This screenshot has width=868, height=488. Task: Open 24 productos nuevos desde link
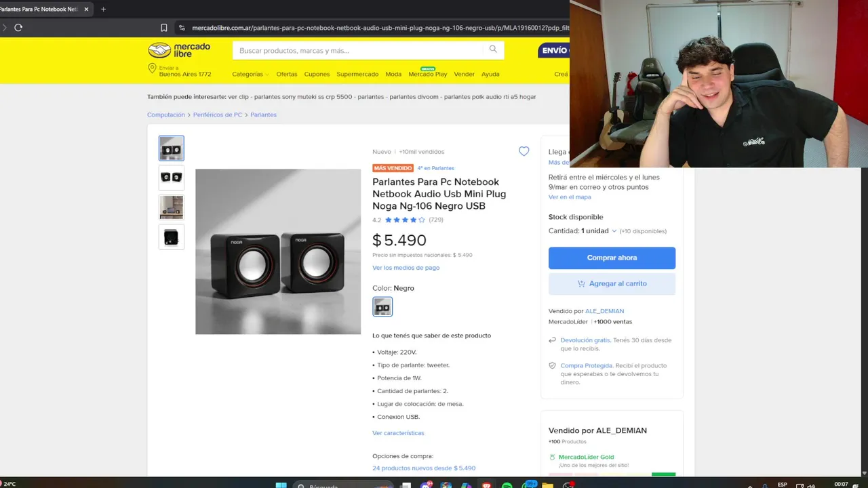click(424, 468)
